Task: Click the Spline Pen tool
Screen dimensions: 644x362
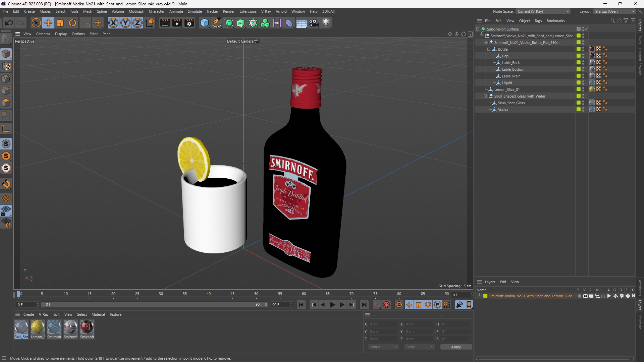Action: pyautogui.click(x=217, y=23)
